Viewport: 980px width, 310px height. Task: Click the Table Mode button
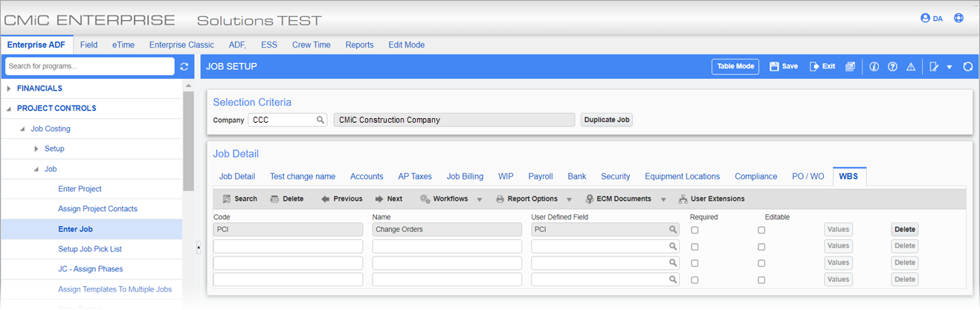click(735, 66)
